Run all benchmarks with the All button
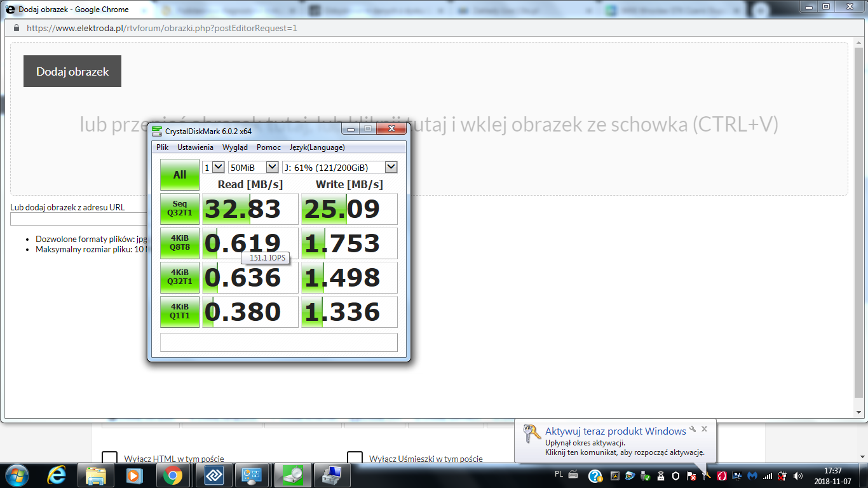The height and width of the screenshot is (488, 868). [180, 175]
